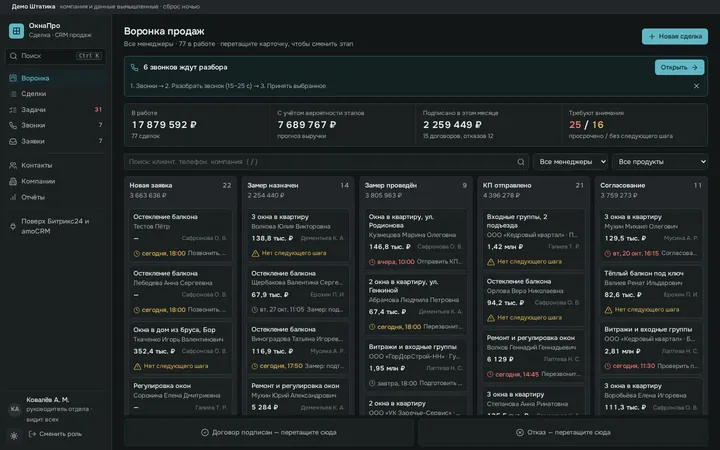Click the checkmark icon in Договор подписан zone
Screen dimensions: 720x450
click(205, 433)
